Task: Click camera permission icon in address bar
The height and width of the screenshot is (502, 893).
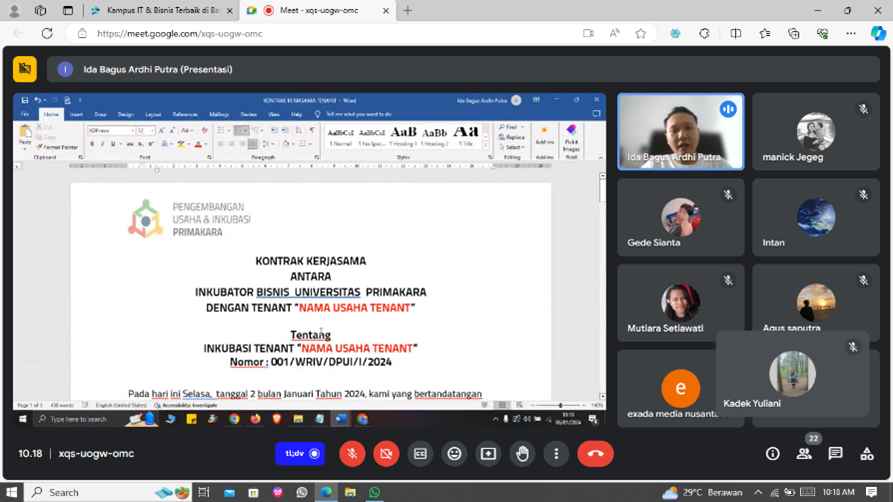Action: coord(588,34)
